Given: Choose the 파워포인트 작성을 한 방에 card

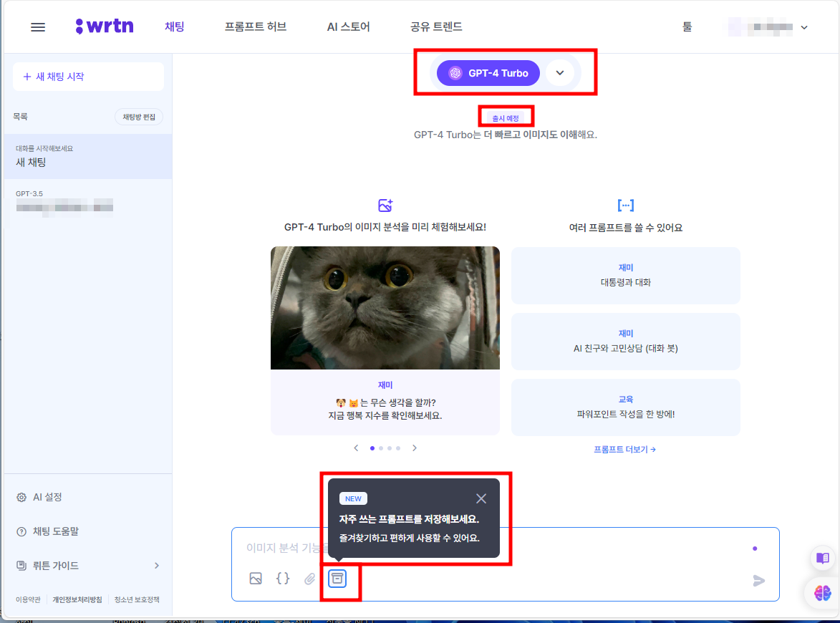Looking at the screenshot, I should pyautogui.click(x=626, y=407).
